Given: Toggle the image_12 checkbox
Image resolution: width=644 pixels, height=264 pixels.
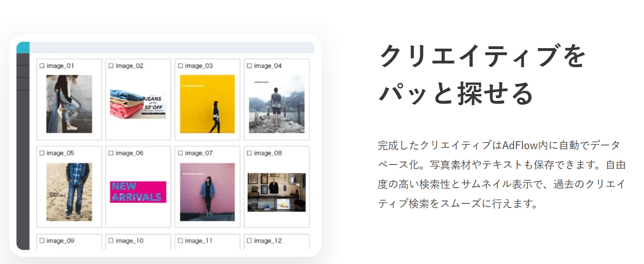Looking at the screenshot, I should coord(250,241).
